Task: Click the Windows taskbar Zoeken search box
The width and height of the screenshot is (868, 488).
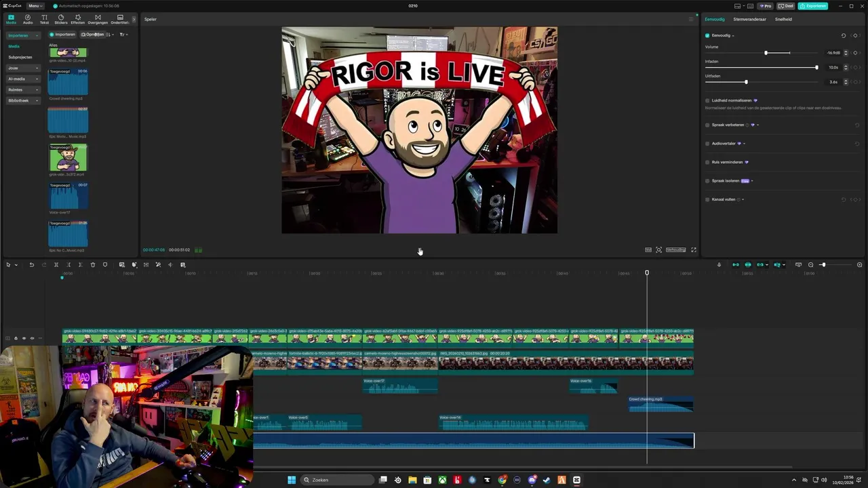Action: coord(337,480)
